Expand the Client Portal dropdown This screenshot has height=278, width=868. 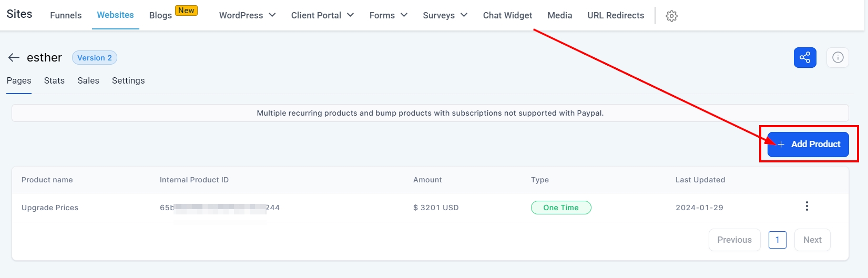tap(322, 15)
